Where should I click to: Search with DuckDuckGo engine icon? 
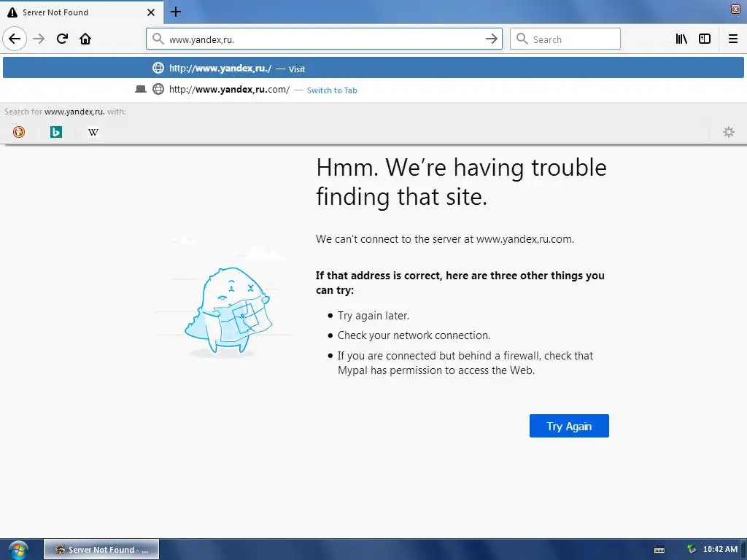[19, 132]
